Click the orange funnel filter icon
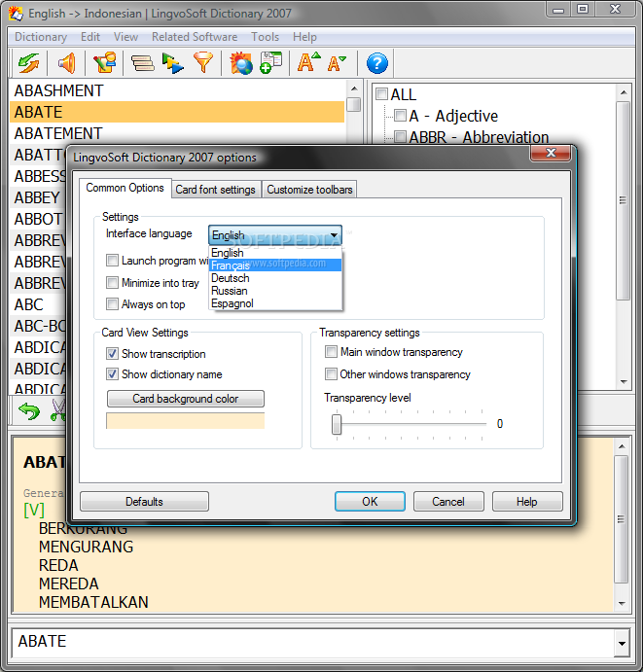 coord(203,62)
